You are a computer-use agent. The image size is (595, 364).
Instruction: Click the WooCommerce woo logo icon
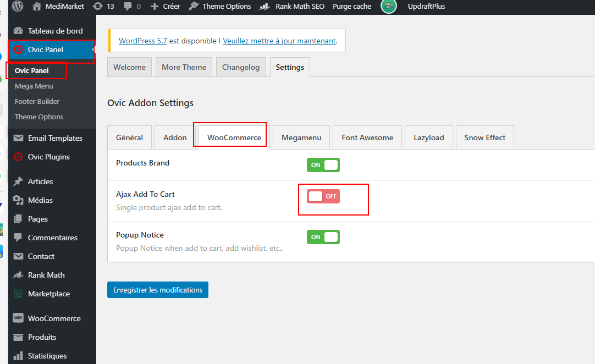point(18,318)
